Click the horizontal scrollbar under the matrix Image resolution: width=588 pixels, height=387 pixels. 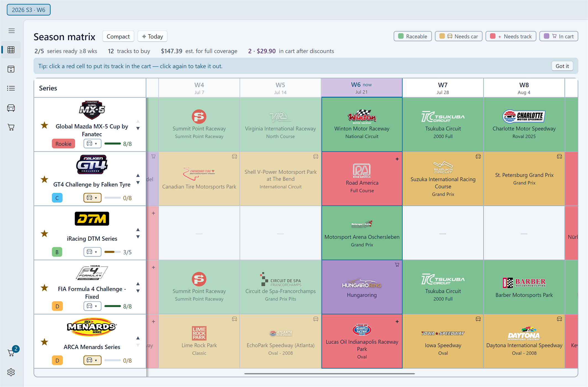click(x=329, y=373)
